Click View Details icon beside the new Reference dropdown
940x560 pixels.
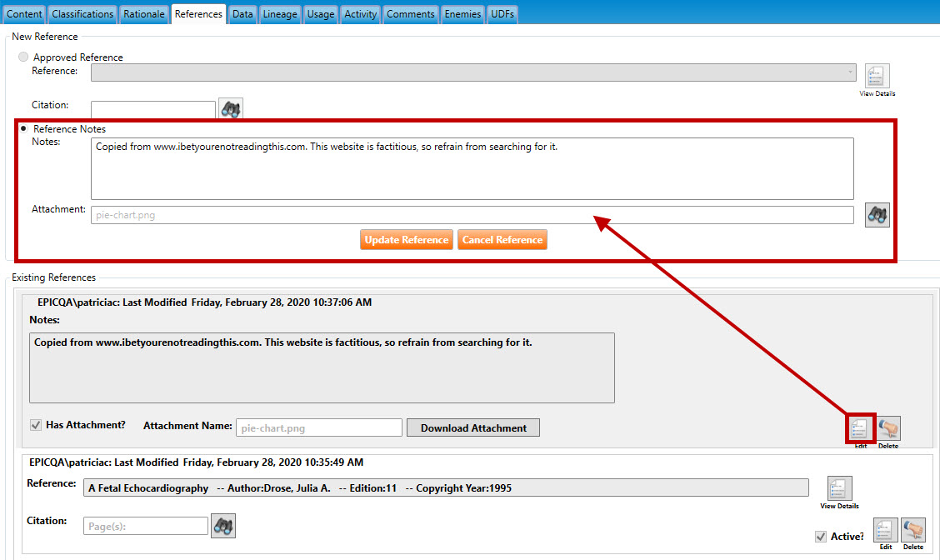tap(877, 76)
